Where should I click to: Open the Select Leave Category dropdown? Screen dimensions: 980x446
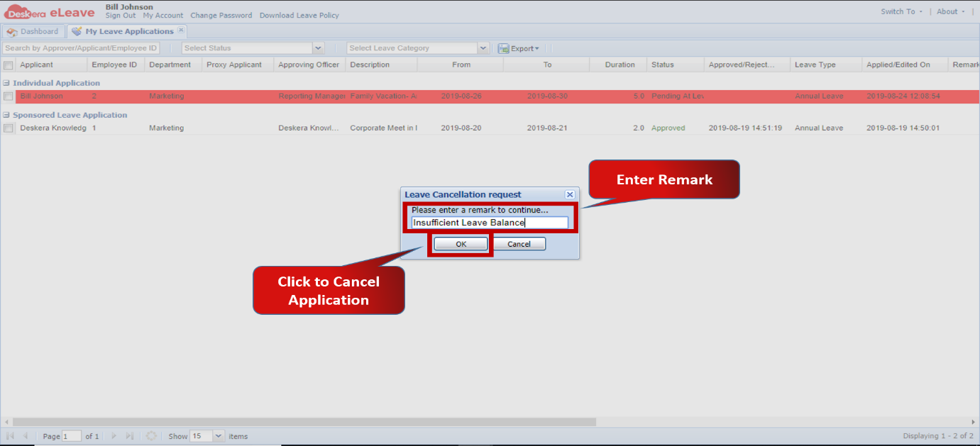(483, 48)
